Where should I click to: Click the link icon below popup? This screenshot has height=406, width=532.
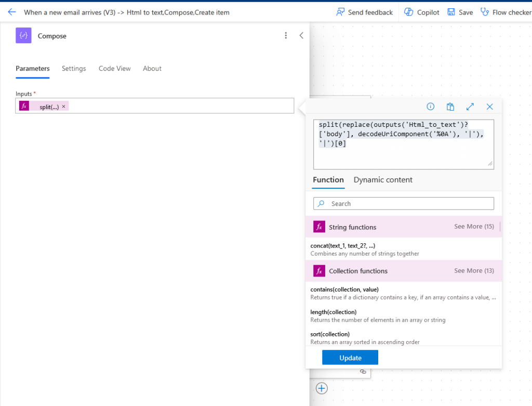click(363, 372)
